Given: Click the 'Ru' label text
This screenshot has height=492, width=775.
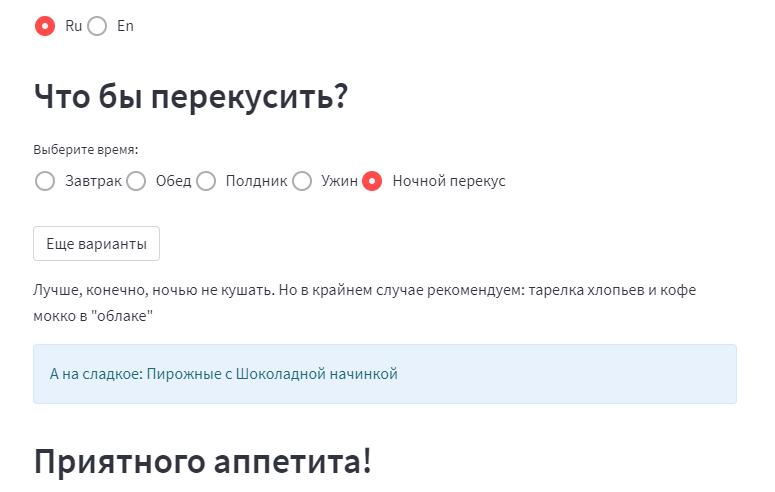Looking at the screenshot, I should (x=73, y=26).
